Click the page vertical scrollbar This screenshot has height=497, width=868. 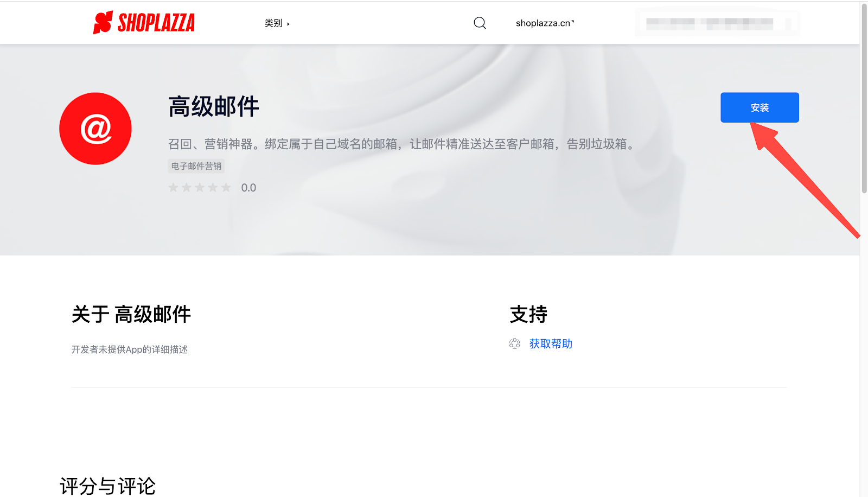864,98
